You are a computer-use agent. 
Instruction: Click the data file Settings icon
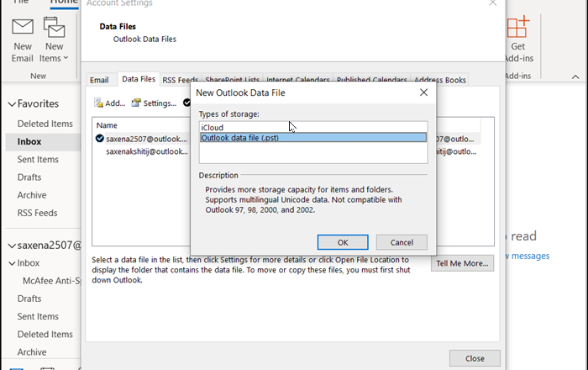click(136, 103)
